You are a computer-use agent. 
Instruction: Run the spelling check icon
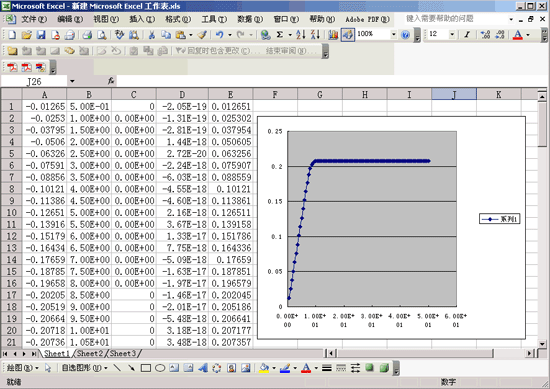pyautogui.click(x=120, y=35)
